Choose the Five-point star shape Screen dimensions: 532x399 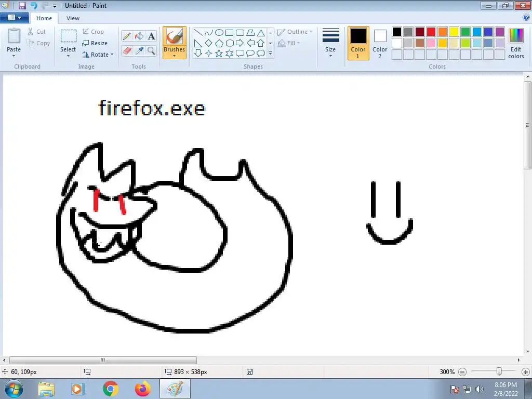tap(219, 54)
